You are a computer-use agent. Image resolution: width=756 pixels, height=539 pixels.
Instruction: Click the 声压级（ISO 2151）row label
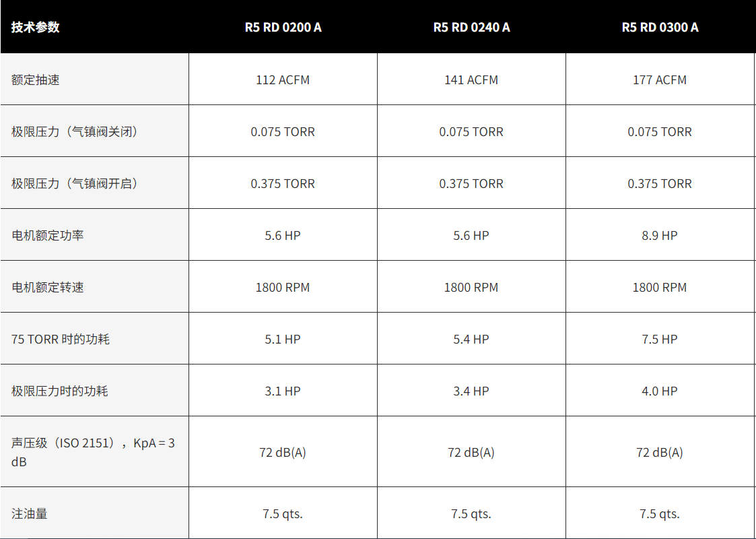[x=93, y=452]
